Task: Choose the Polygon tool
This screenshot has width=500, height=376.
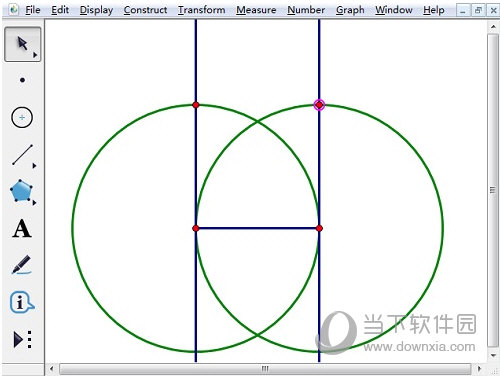Action: click(21, 191)
